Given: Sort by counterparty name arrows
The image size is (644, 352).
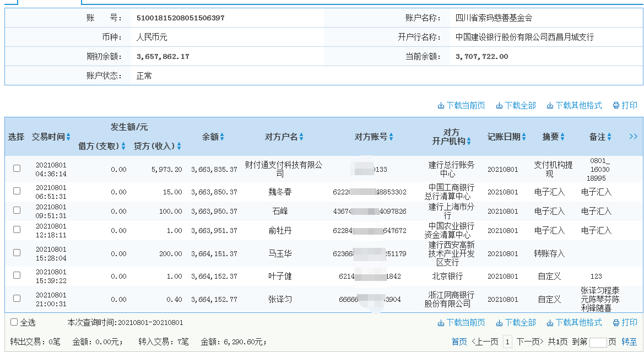Looking at the screenshot, I should 301,137.
